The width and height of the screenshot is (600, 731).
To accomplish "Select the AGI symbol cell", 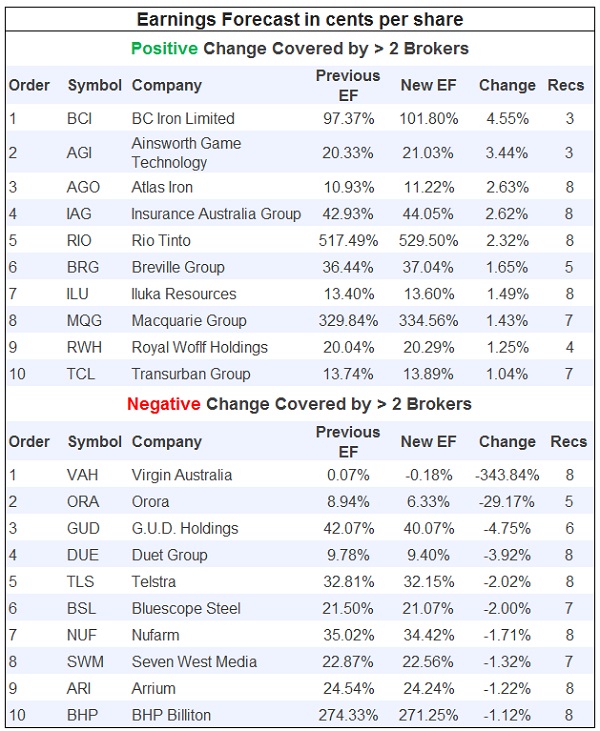I will click(x=79, y=153).
